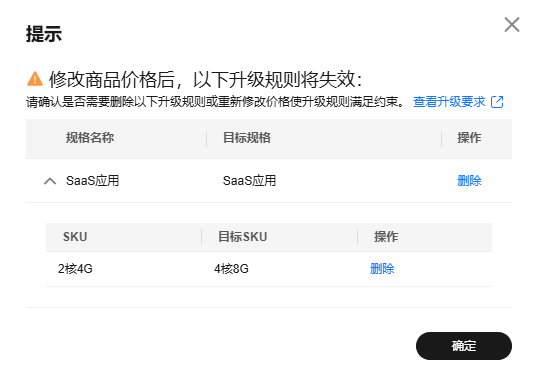
Task: Click the 操作 header in the SKU table
Action: (x=386, y=237)
